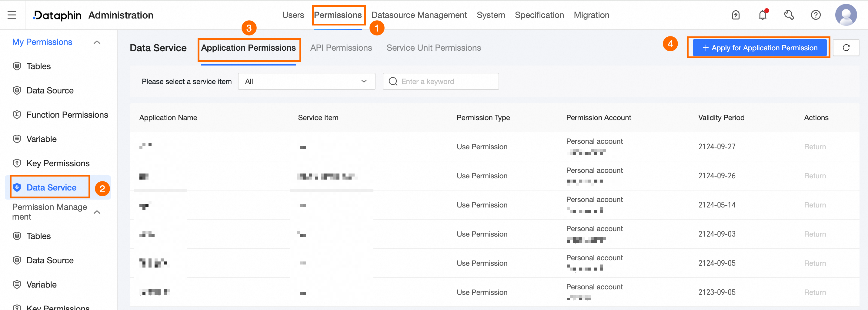
Task: Open Function Permissions in sidebar
Action: point(67,115)
